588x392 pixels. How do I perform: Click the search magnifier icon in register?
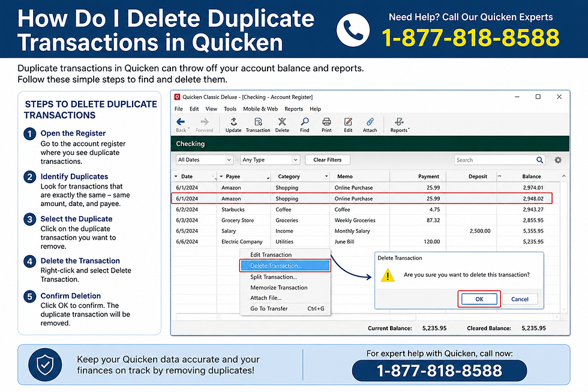pyautogui.click(x=539, y=160)
